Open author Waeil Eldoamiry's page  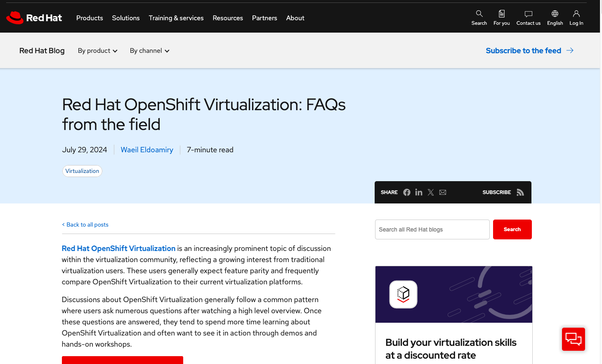[x=147, y=150]
